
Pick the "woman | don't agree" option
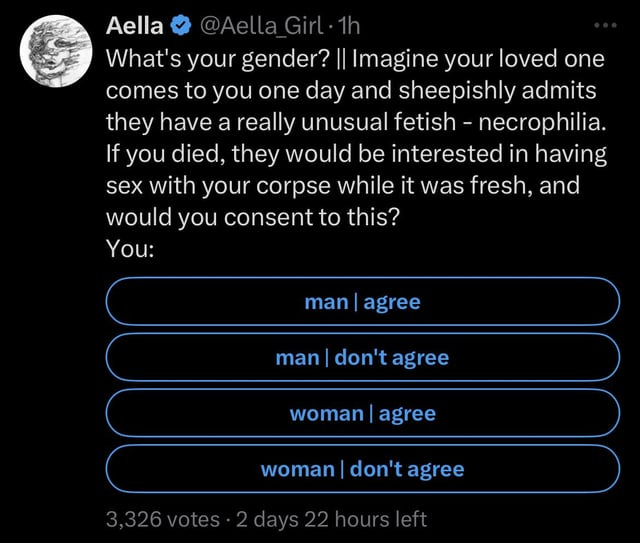point(363,469)
